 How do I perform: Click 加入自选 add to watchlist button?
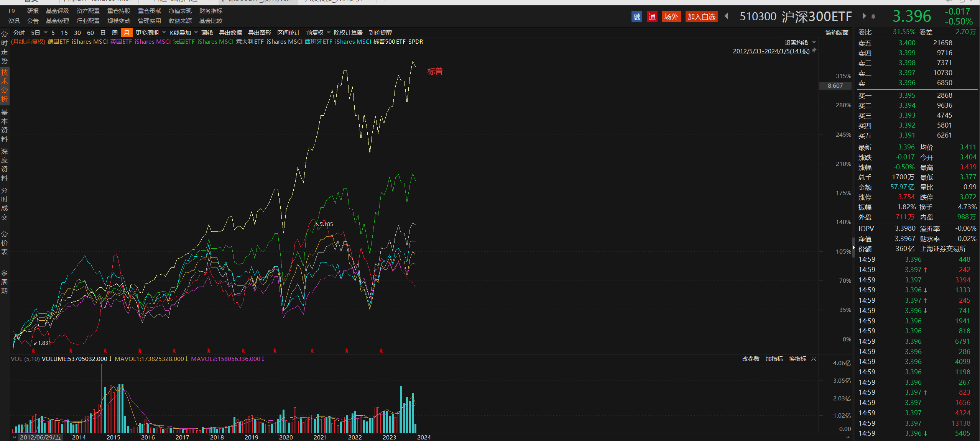click(x=701, y=16)
